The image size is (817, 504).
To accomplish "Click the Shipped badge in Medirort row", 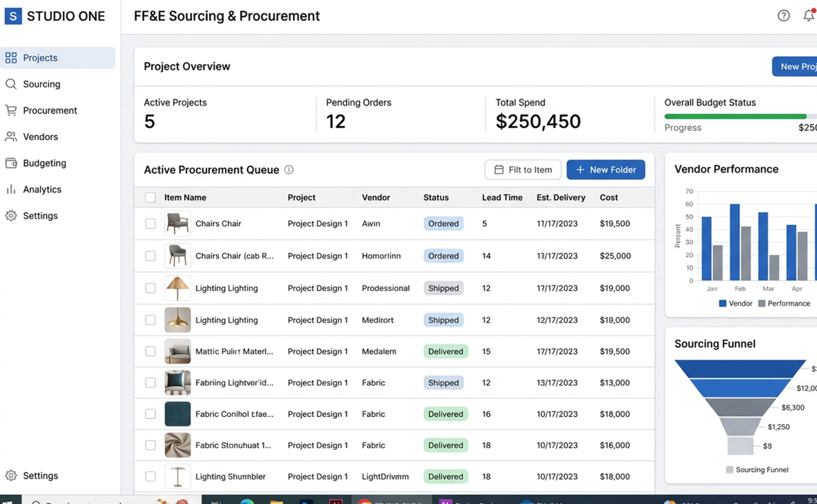I will (x=444, y=320).
